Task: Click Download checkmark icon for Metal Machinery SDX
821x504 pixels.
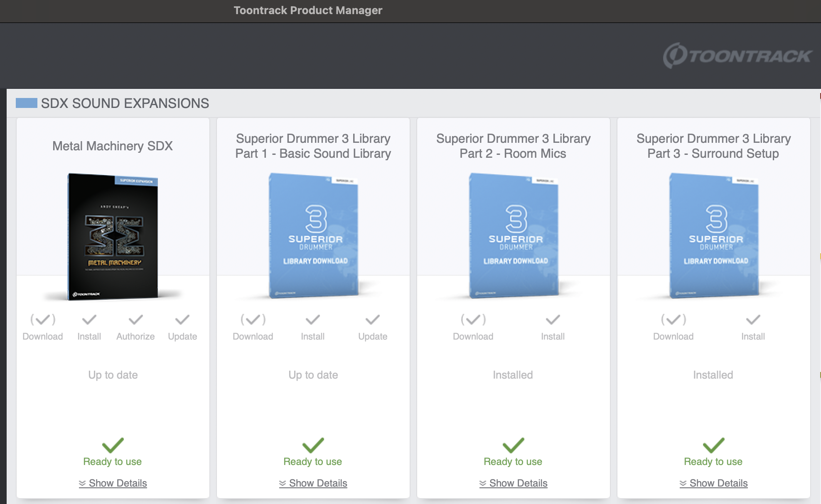Action: click(x=43, y=320)
